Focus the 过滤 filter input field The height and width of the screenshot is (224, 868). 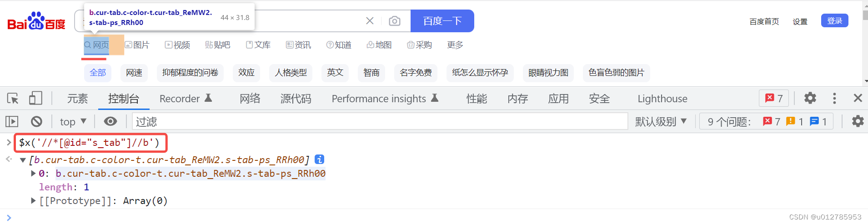(380, 121)
